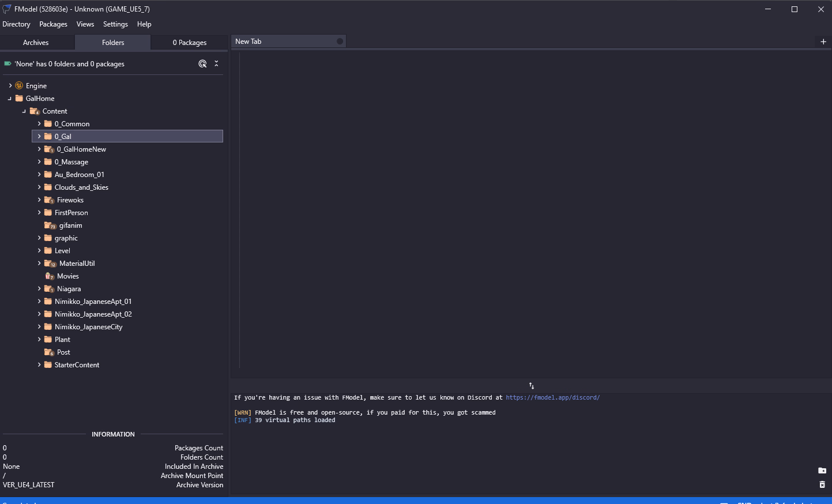Minimize the FModel window
The image size is (832, 504).
click(x=768, y=9)
